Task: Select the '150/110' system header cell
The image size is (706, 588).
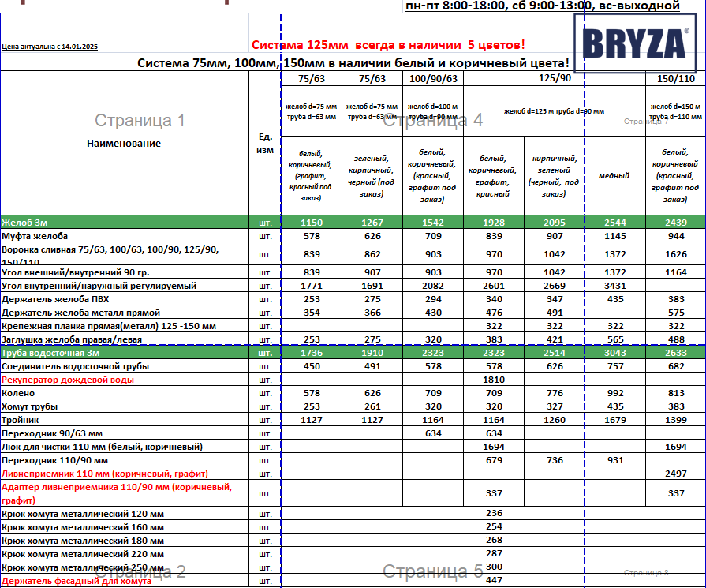Action: pyautogui.click(x=676, y=78)
